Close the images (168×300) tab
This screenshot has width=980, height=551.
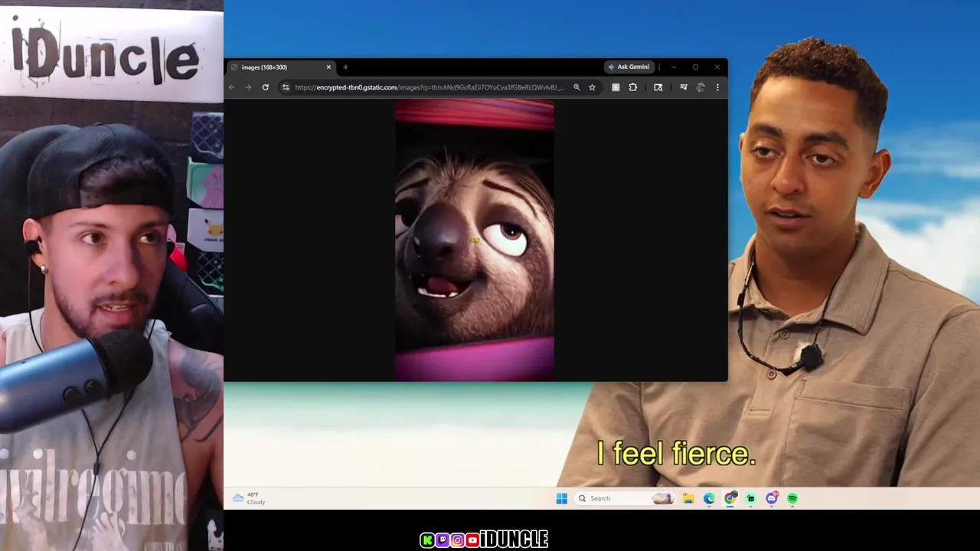click(328, 67)
